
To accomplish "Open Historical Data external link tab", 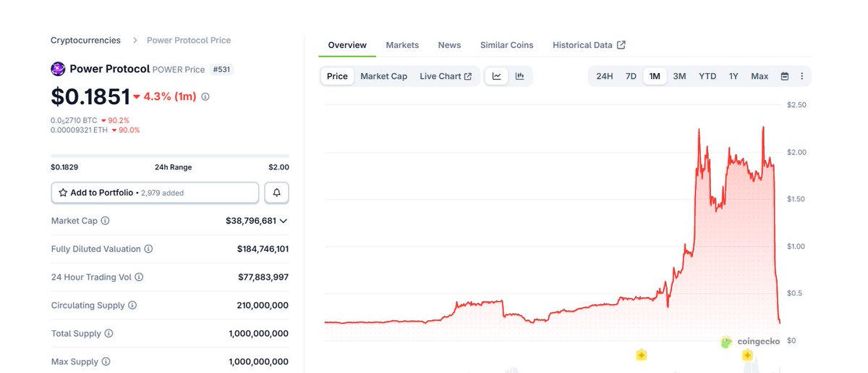I will pos(589,45).
